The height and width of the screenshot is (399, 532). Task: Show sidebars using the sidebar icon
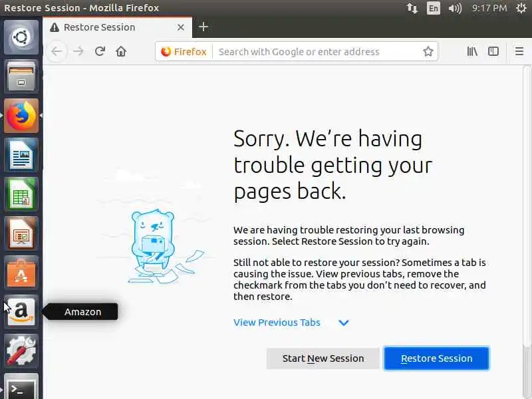point(493,51)
